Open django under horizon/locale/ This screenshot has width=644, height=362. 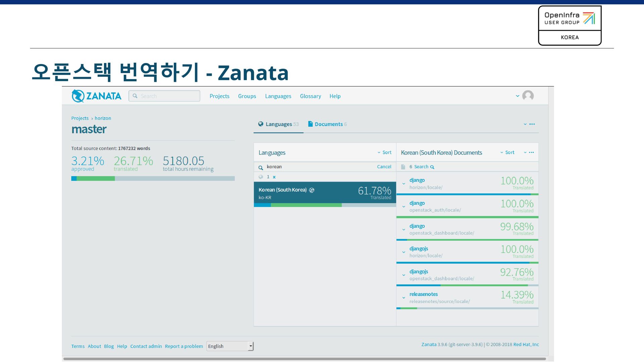tap(417, 180)
